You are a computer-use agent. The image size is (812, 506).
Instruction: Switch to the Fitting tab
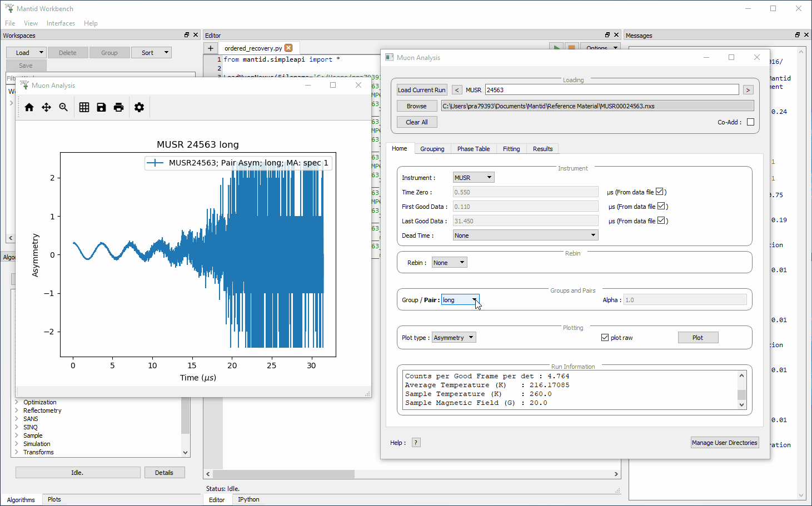coord(511,149)
